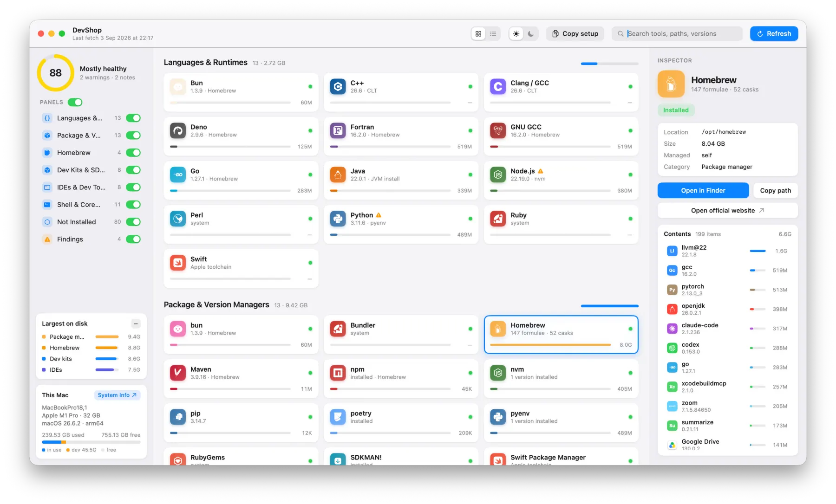Screen dimensions: 836x504
Task: Focus the search tools, paths, versions field
Action: pos(677,34)
